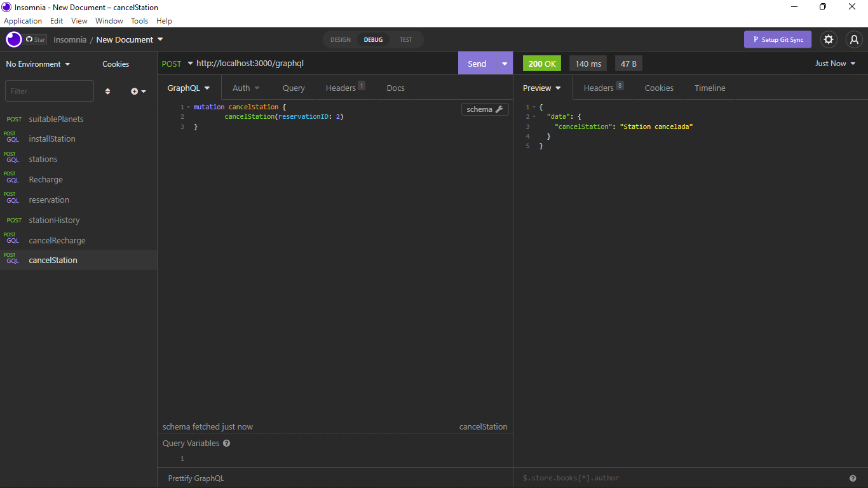Screen dimensions: 868x488
Task: Open the settings gear icon
Action: click(x=829, y=39)
